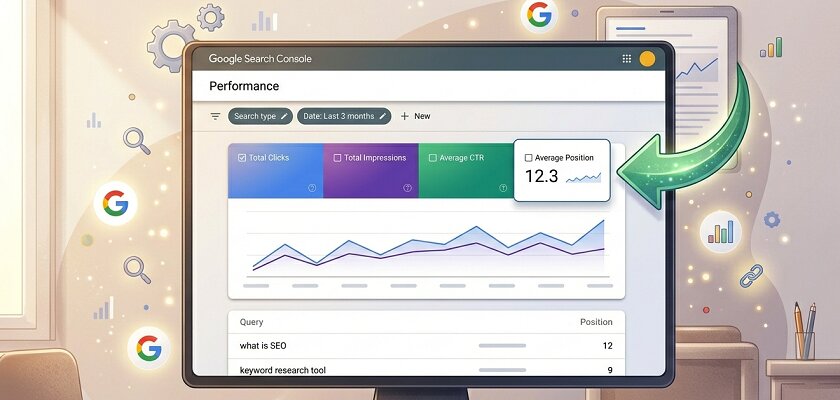Open the Google apps grid icon
Viewport: 840px width, 400px height.
626,59
